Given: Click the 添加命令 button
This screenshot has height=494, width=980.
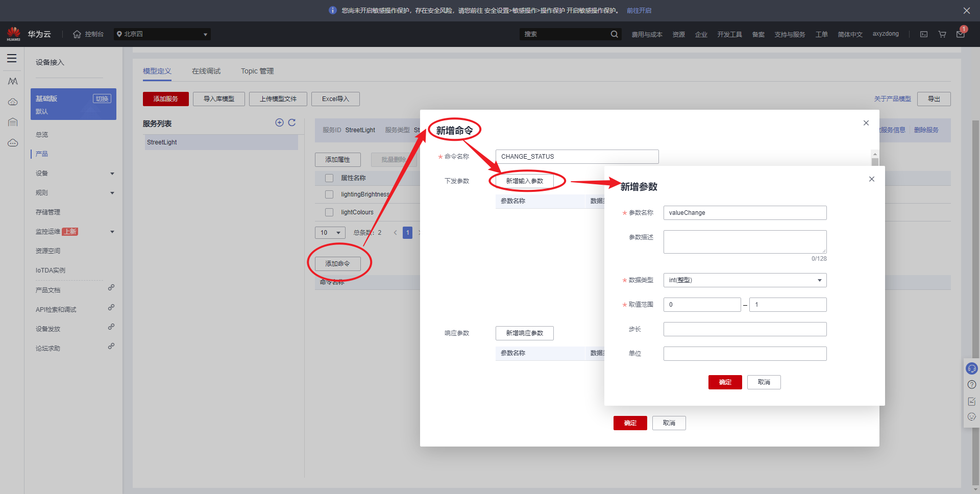Looking at the screenshot, I should pos(338,264).
